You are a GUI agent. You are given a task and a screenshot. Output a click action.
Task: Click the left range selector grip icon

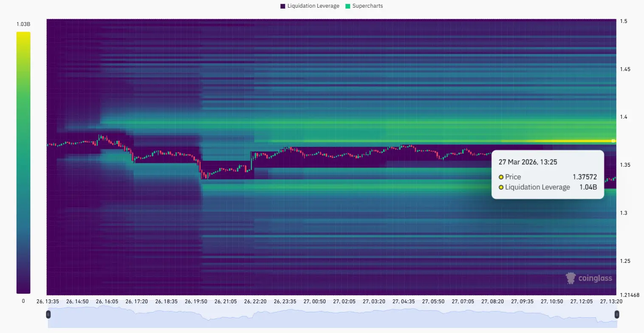click(48, 314)
